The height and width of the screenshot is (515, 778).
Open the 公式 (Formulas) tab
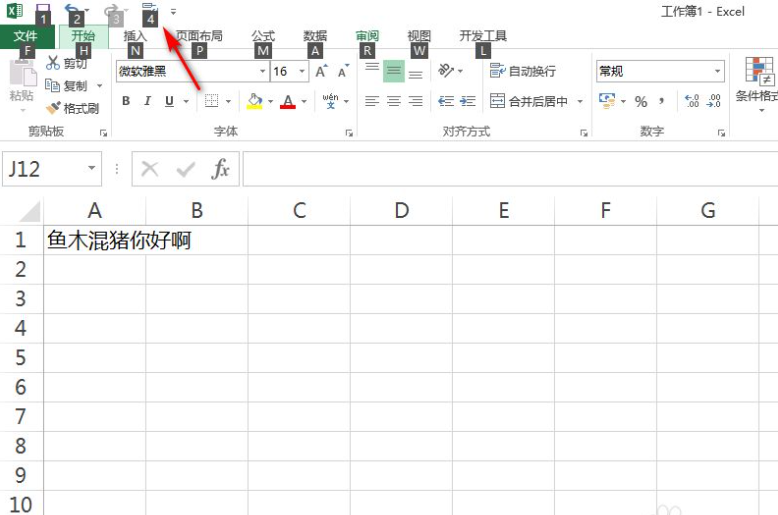[263, 36]
